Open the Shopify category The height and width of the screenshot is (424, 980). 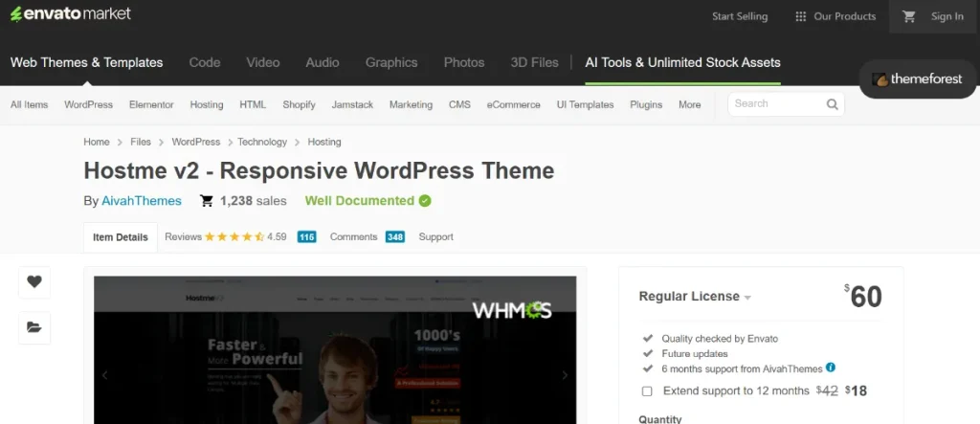tap(299, 105)
